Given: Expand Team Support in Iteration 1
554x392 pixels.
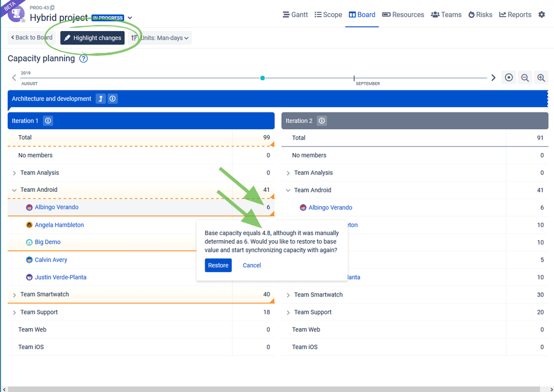Looking at the screenshot, I should (14, 313).
